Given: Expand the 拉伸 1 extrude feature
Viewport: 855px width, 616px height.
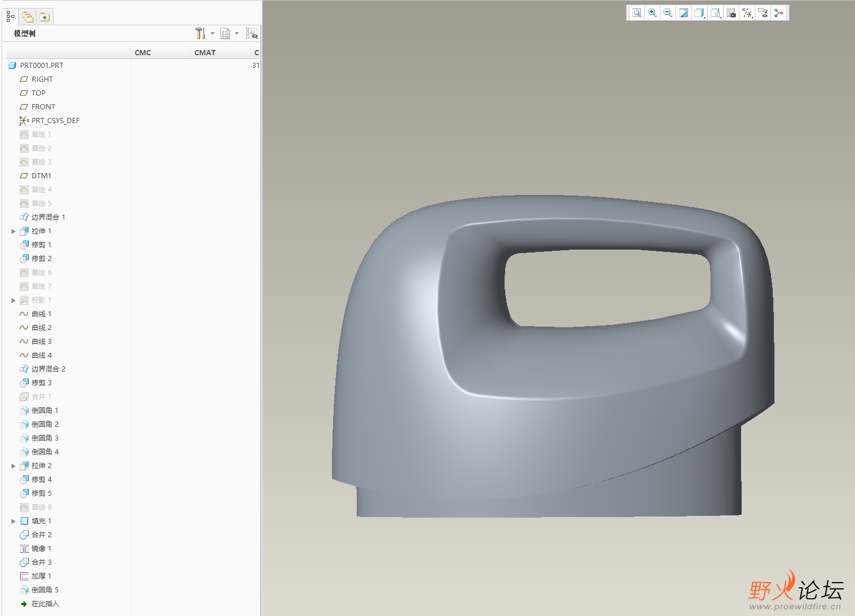Looking at the screenshot, I should [x=13, y=231].
